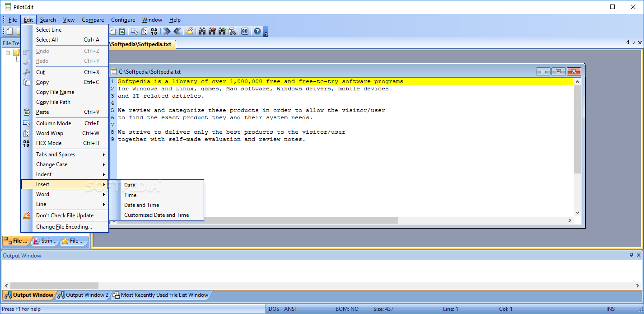This screenshot has width=644, height=314.
Task: Maximize the Softpedia.txt document window
Action: (558, 71)
